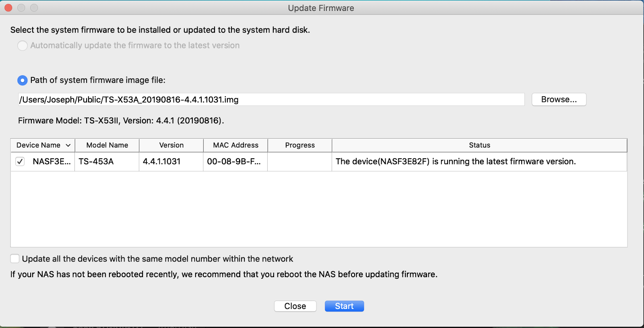The width and height of the screenshot is (644, 328).
Task: Sort by Model Name column header
Action: [x=107, y=145]
